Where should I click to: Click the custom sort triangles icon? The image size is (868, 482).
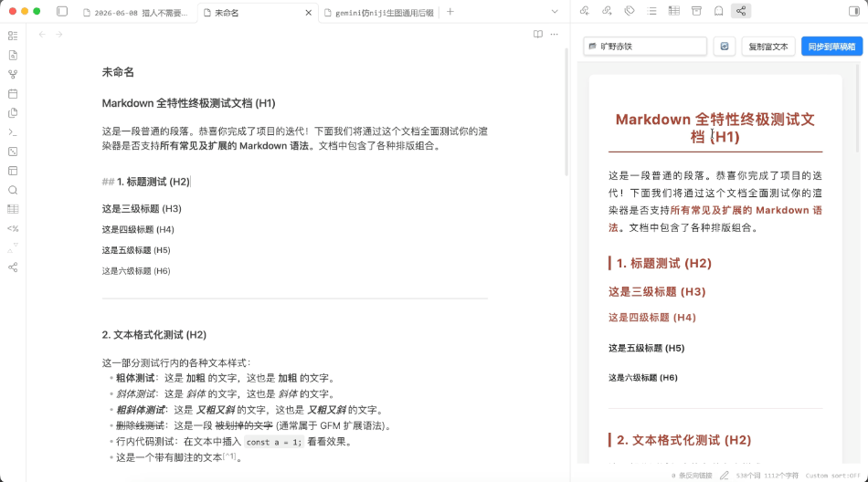click(13, 248)
